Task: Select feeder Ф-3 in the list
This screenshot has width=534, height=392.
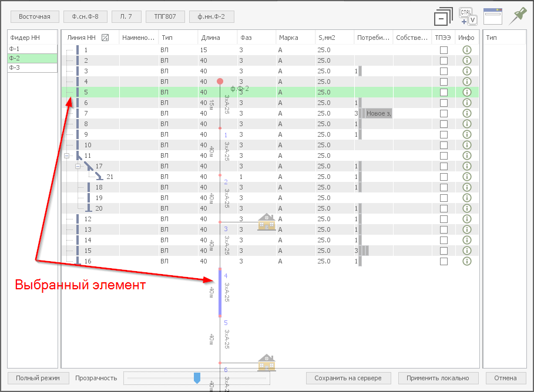Action: coord(32,67)
